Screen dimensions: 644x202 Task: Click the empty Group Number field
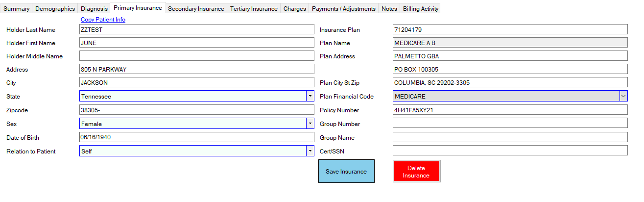click(509, 123)
